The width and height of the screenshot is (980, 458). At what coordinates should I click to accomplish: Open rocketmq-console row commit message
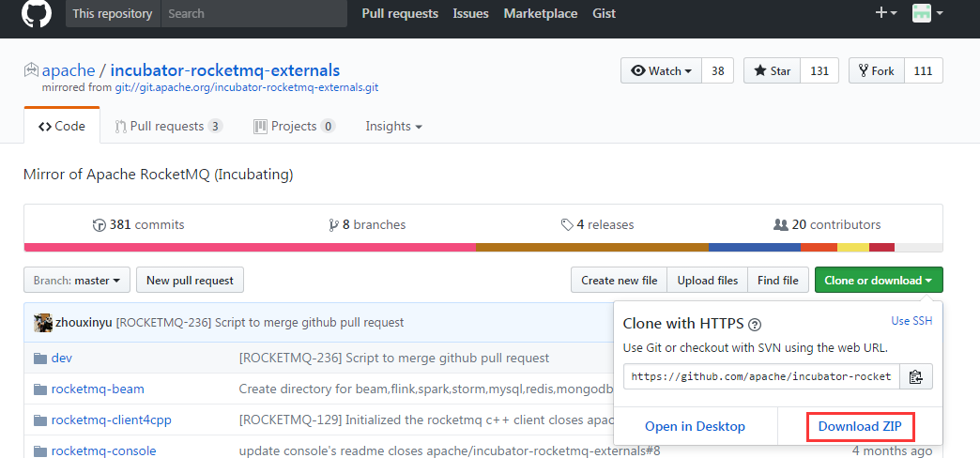click(450, 450)
